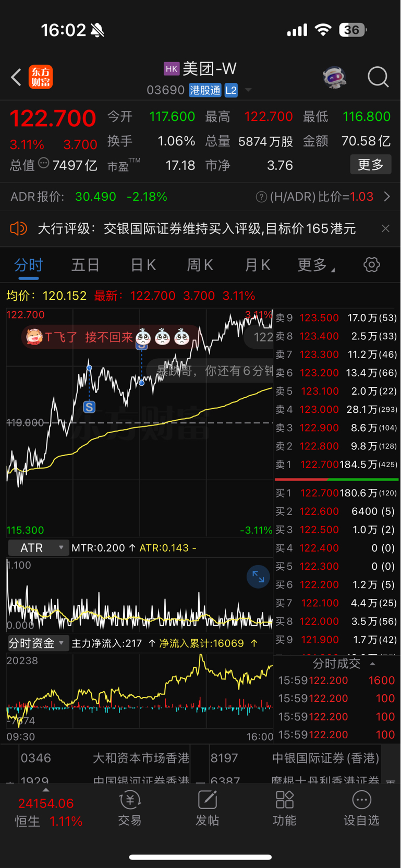Tap broker 8197 中银国际证券(香港)
The width and height of the screenshot is (401, 868).
(x=295, y=758)
